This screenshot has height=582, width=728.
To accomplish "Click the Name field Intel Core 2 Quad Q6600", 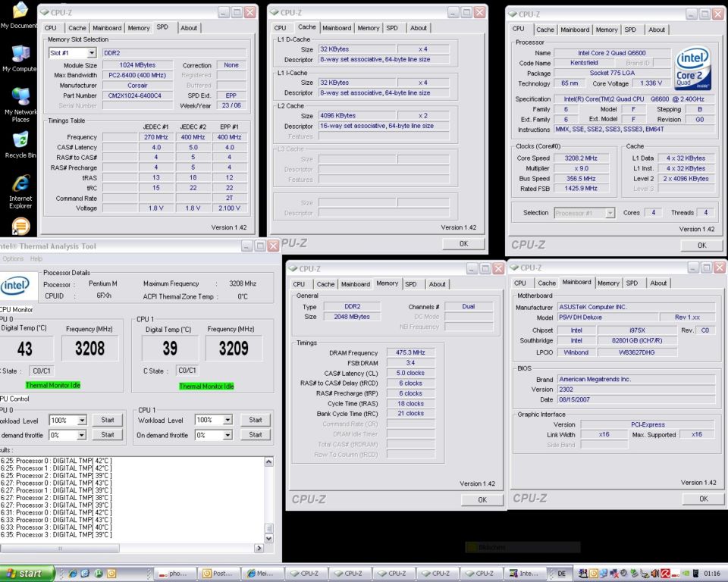I will point(611,53).
